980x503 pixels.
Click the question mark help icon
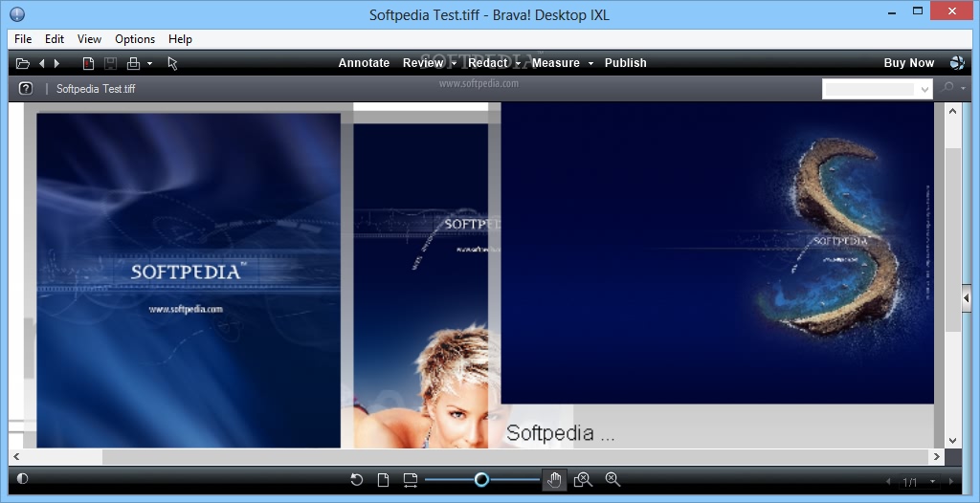coord(26,88)
